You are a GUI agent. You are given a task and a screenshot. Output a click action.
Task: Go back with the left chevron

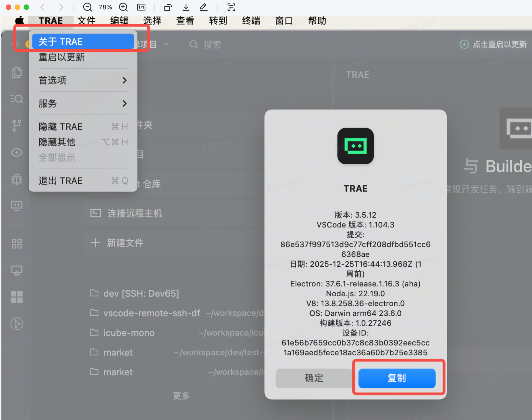click(x=43, y=7)
